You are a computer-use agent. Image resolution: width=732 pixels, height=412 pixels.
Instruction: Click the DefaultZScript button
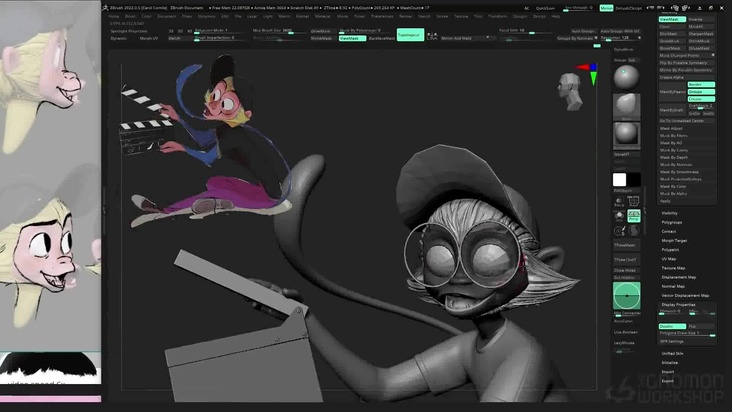[628, 8]
